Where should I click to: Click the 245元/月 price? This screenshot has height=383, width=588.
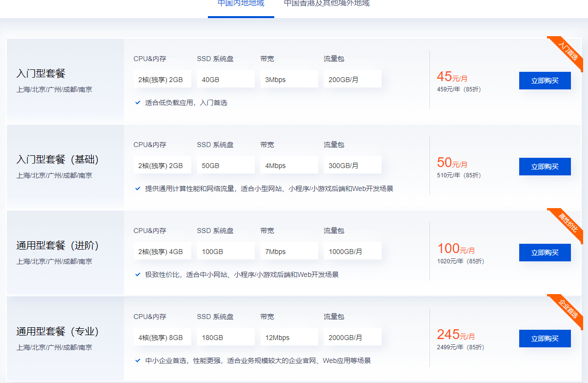[456, 335]
